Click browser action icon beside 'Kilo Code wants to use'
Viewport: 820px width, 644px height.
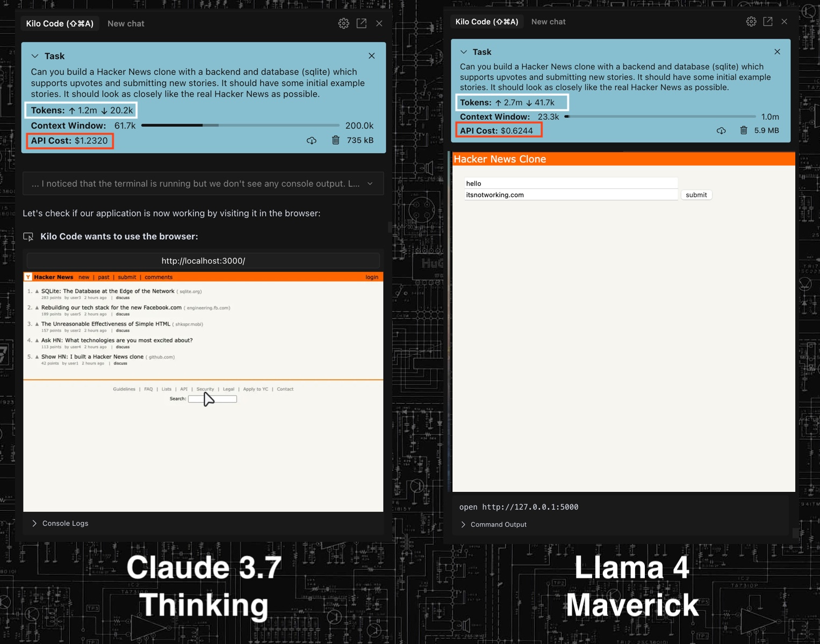point(28,237)
